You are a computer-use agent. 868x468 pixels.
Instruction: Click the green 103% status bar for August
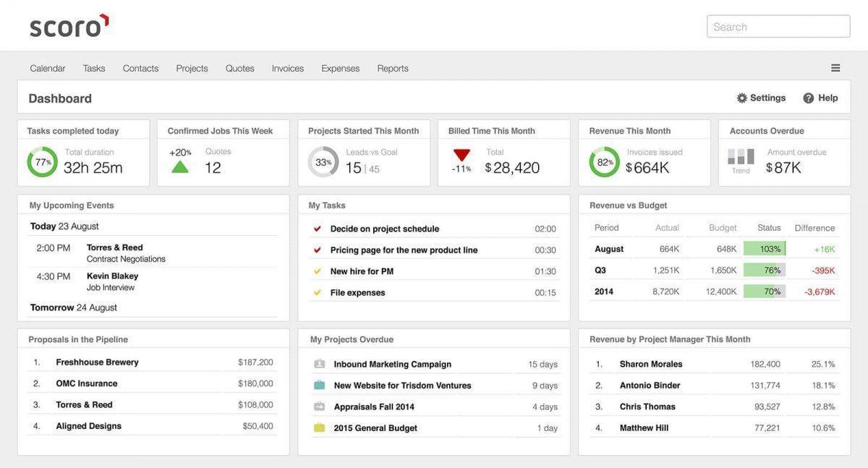[x=765, y=248]
